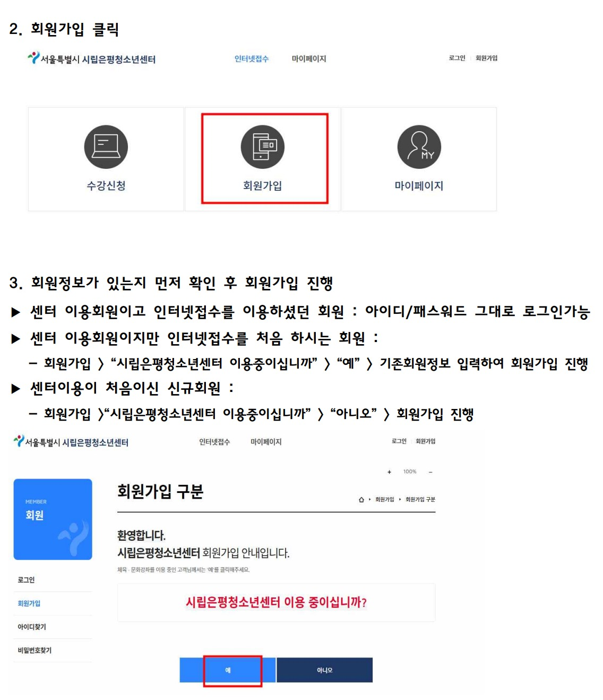Click the upper site logo 시립은평청소년센터
The height and width of the screenshot is (700, 603).
click(x=92, y=58)
